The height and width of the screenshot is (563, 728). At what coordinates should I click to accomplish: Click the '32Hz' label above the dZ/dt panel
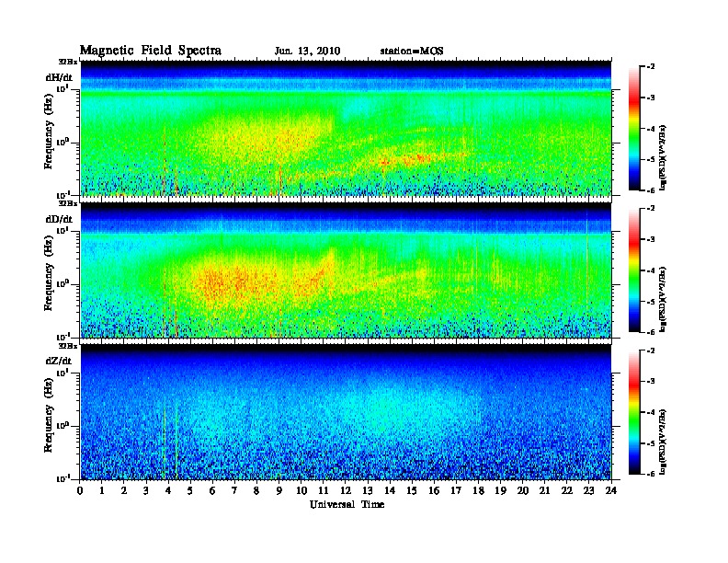67,346
